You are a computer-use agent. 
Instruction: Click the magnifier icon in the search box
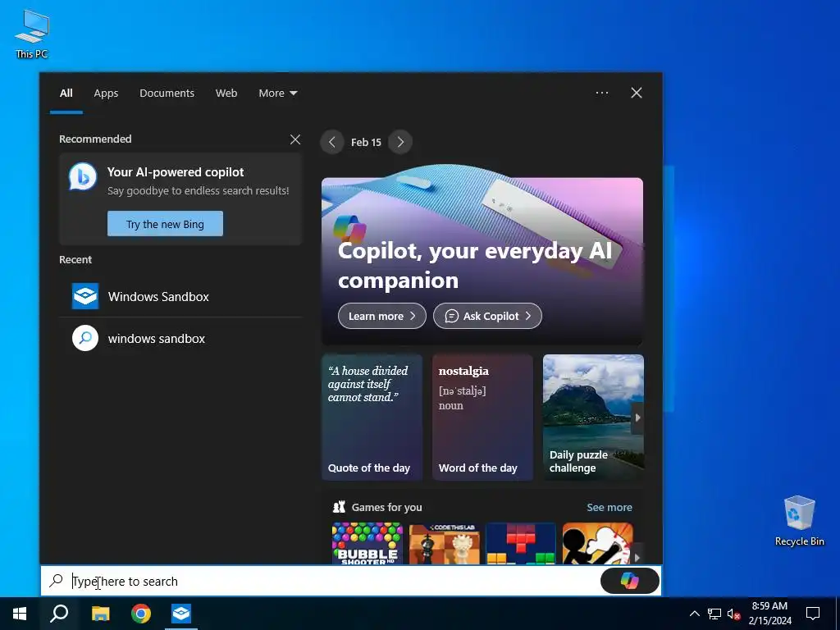56,580
